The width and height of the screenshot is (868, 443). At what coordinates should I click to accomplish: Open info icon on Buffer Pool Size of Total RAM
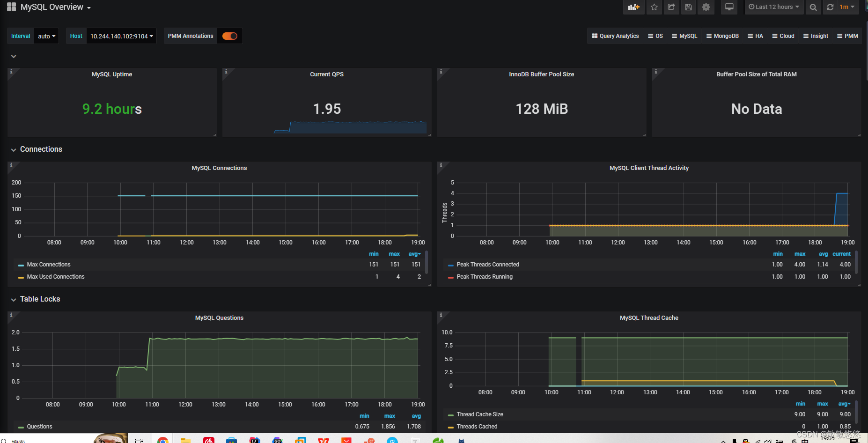[655, 72]
